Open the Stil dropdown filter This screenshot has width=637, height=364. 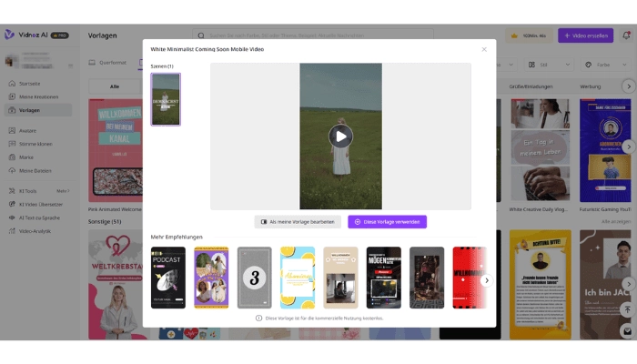coord(549,65)
